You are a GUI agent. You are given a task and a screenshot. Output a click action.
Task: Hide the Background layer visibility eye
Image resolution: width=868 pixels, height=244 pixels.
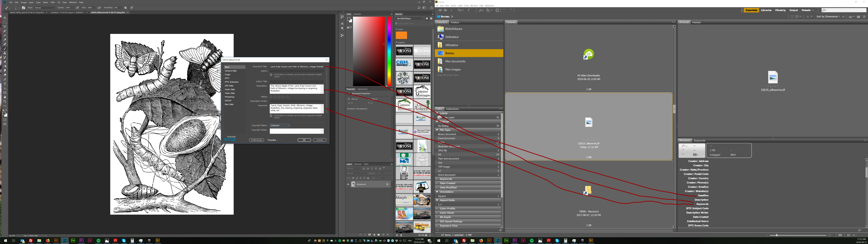[x=348, y=184]
